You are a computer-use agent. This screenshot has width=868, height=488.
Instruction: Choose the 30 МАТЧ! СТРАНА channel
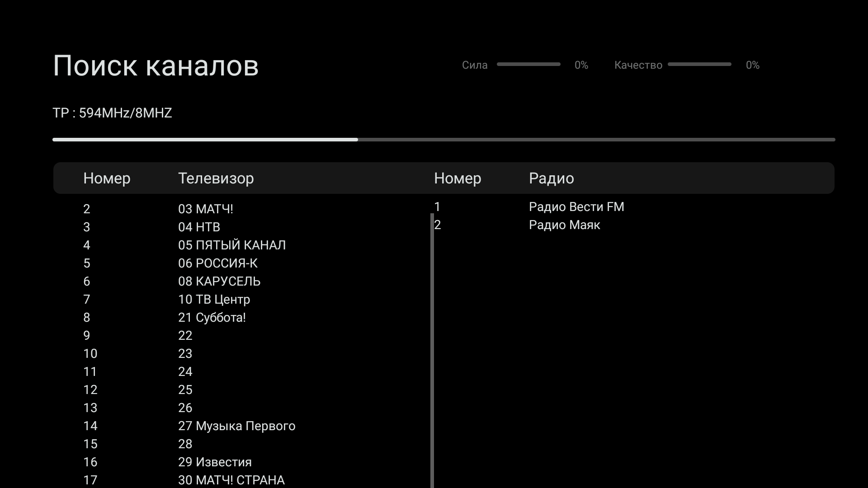pos(231,480)
